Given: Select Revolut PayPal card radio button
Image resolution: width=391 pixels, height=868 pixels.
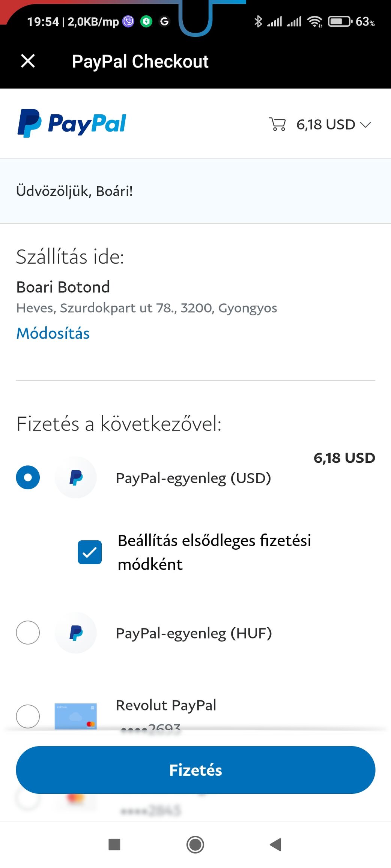Looking at the screenshot, I should [x=28, y=716].
